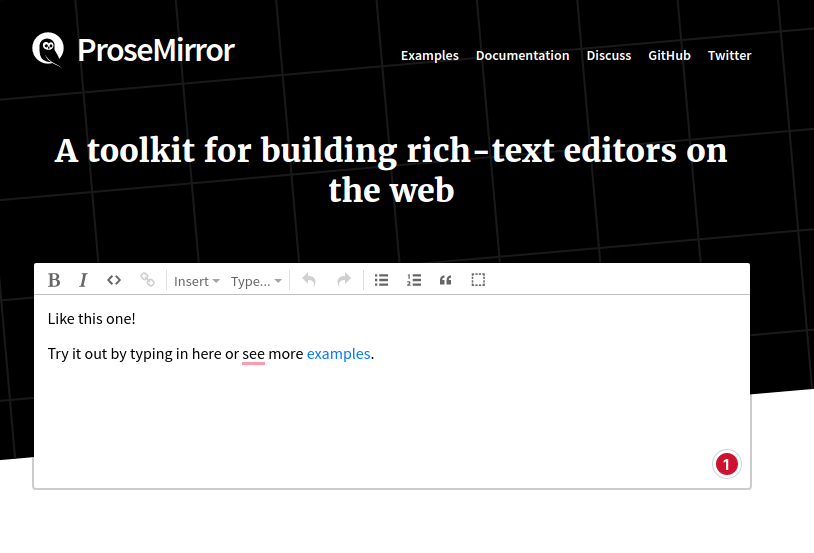Screen dimensions: 814x553
Task: Click the underlined word 'see'
Action: coord(253,354)
